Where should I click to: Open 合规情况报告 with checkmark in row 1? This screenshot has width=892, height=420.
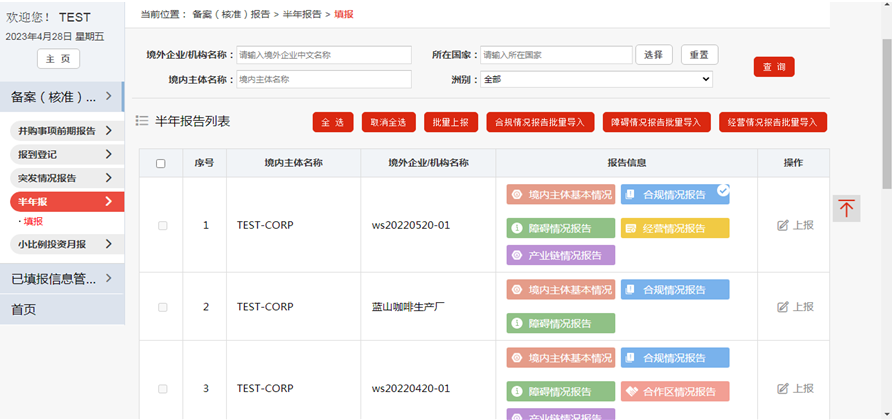675,195
